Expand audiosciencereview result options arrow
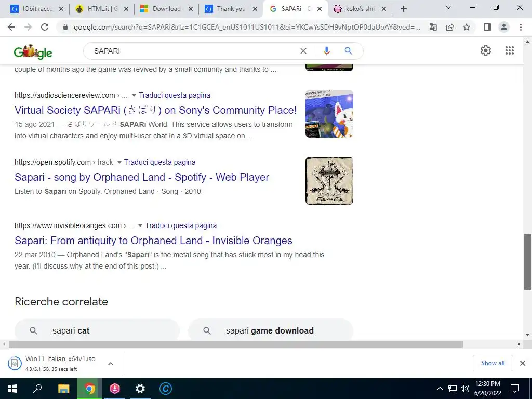 pyautogui.click(x=134, y=96)
